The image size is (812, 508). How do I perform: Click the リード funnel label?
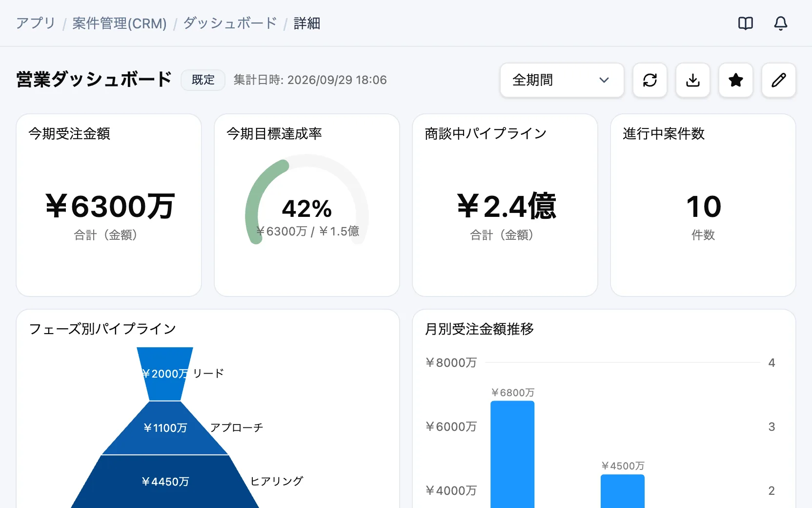208,373
